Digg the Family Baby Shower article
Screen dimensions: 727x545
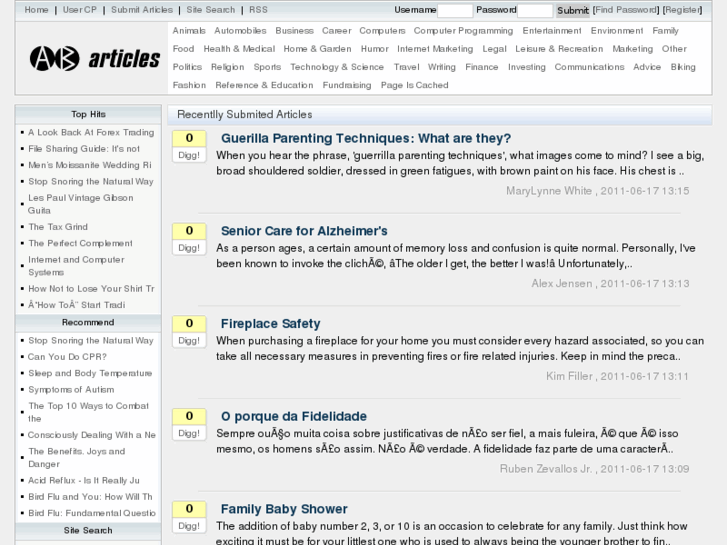click(x=189, y=526)
